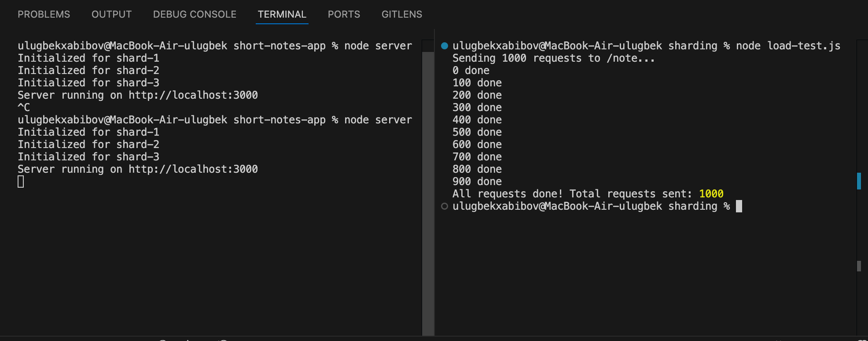Click the '300 done' output line
This screenshot has height=341, width=868.
pos(477,107)
